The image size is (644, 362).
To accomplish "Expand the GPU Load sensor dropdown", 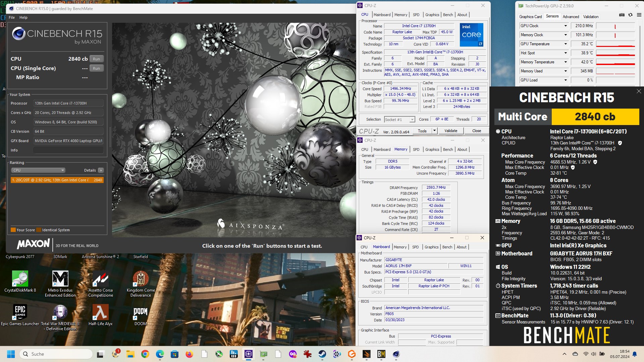I will [566, 80].
